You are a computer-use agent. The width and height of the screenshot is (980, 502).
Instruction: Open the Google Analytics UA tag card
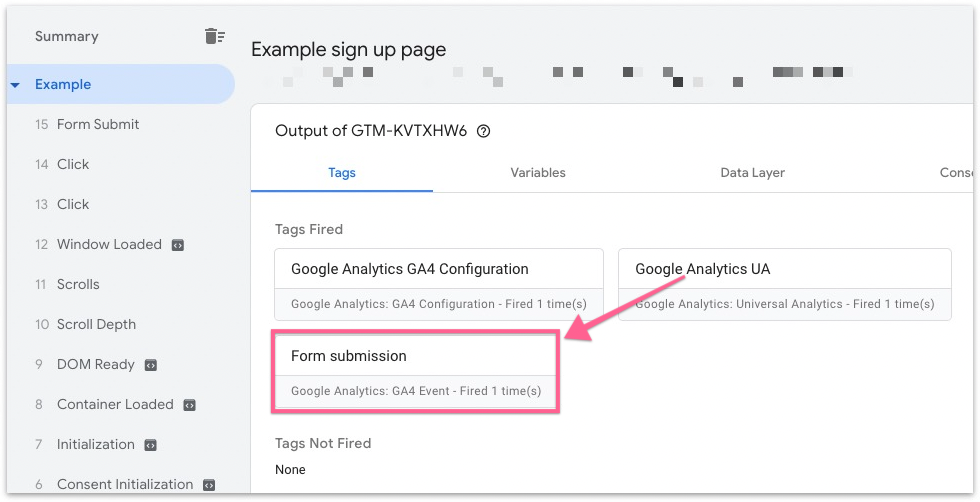point(784,284)
